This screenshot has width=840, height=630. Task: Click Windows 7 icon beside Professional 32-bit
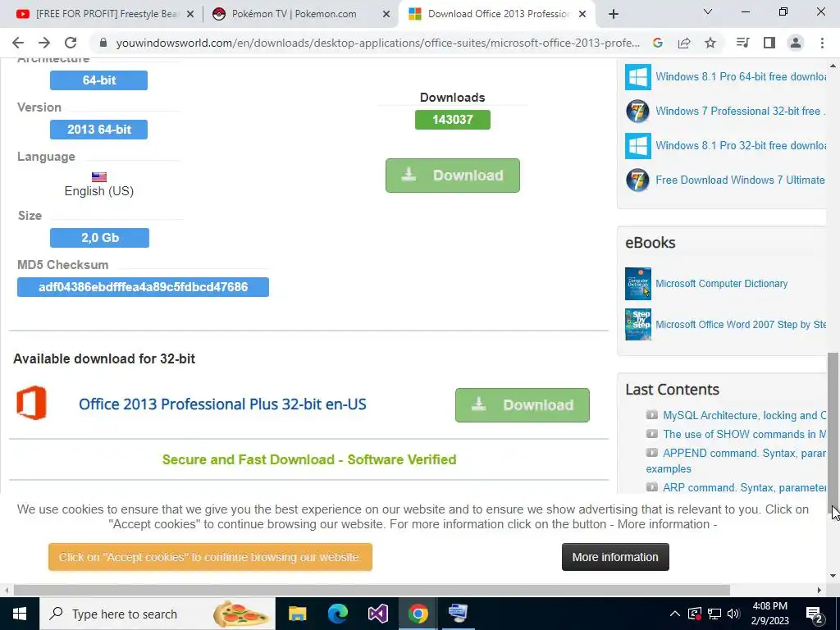click(638, 112)
